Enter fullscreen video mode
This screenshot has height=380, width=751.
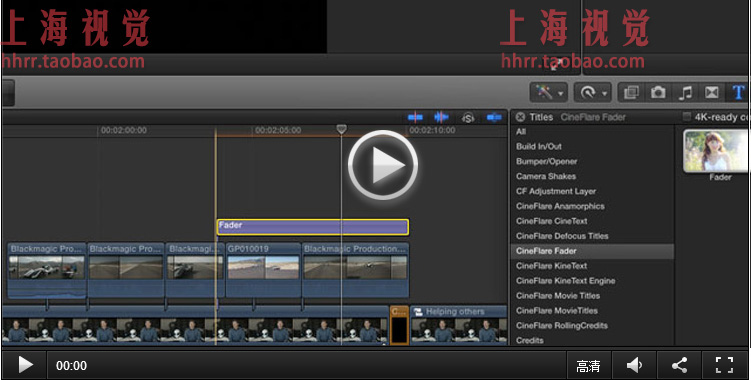tap(724, 366)
